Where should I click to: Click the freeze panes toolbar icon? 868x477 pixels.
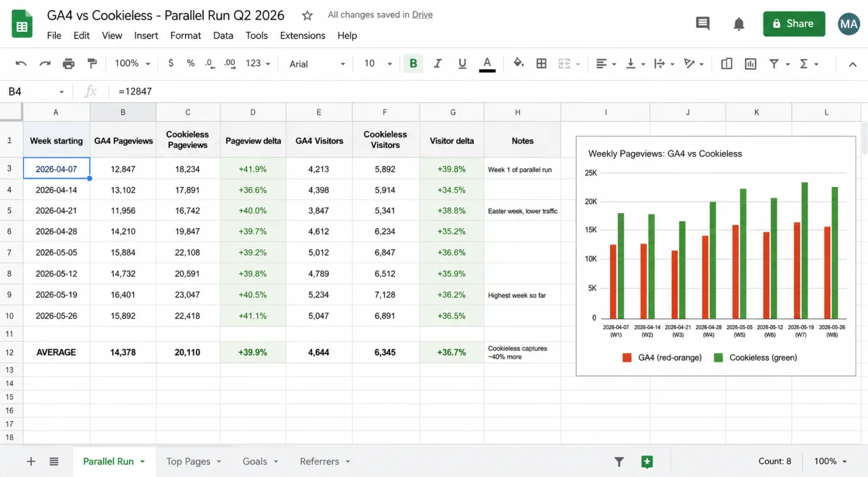(727, 63)
